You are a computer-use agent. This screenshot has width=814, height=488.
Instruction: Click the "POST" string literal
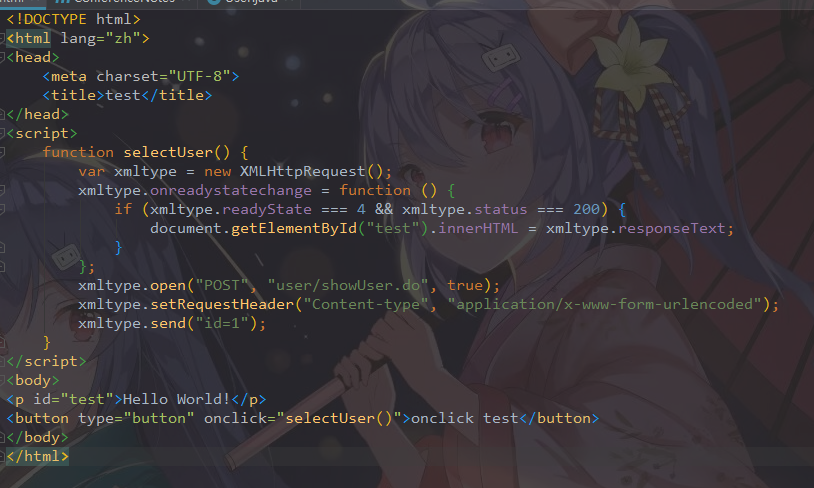click(221, 286)
